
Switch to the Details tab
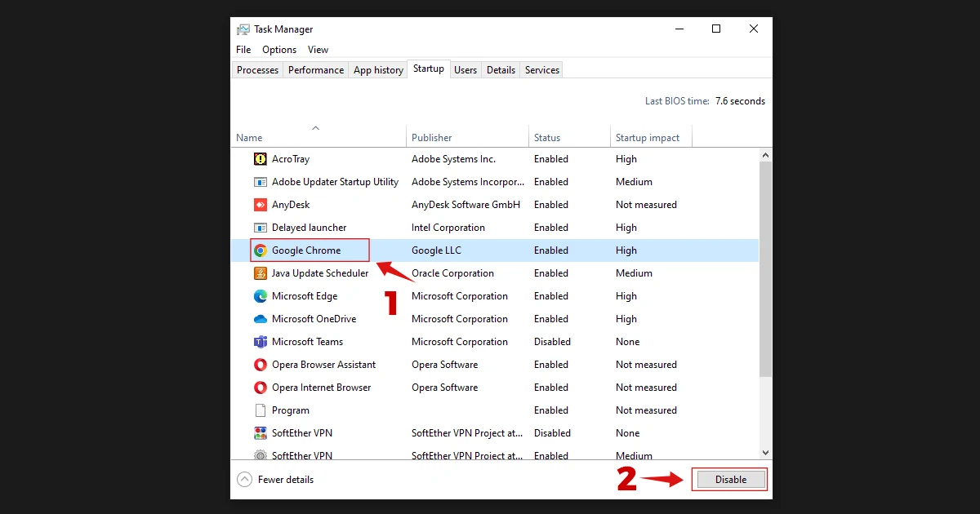(x=501, y=70)
